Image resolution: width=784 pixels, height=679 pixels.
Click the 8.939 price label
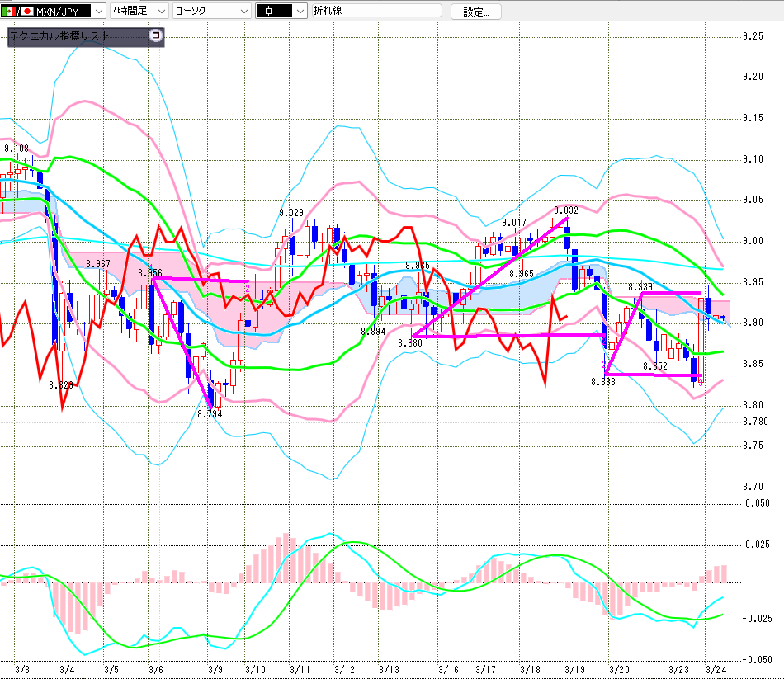pyautogui.click(x=652, y=286)
